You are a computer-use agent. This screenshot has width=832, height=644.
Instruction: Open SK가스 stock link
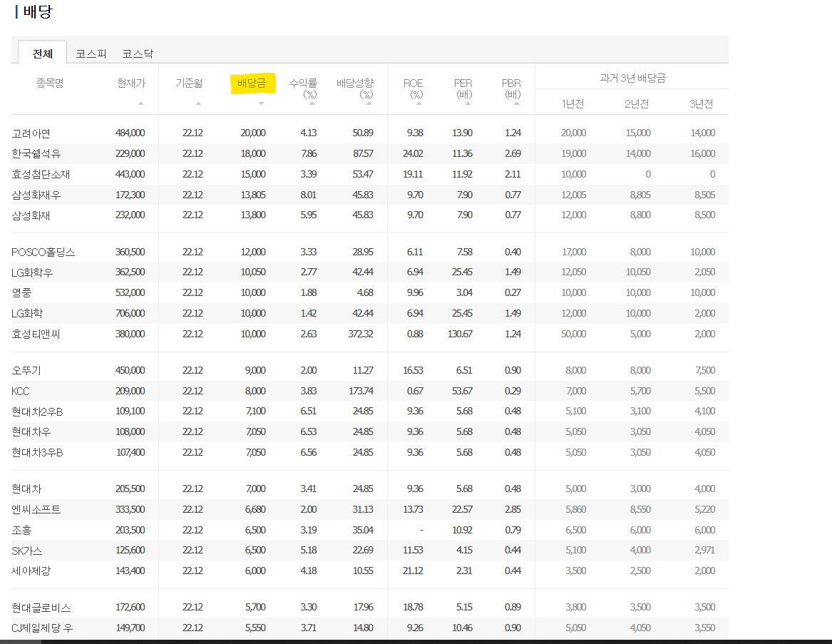(27, 551)
